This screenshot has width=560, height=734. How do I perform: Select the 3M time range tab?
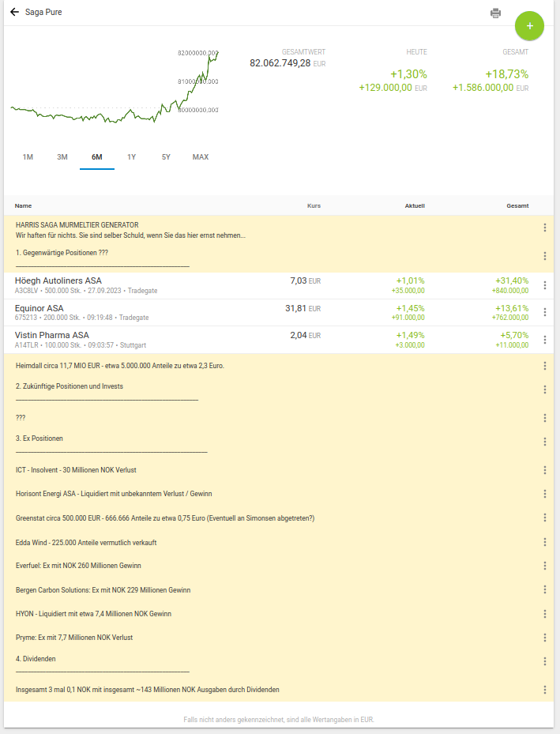pos(62,157)
